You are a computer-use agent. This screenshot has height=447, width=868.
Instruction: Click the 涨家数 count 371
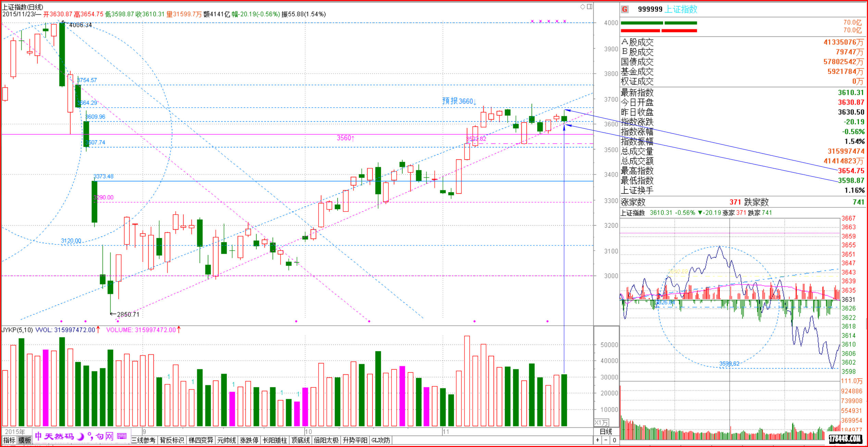tap(735, 202)
